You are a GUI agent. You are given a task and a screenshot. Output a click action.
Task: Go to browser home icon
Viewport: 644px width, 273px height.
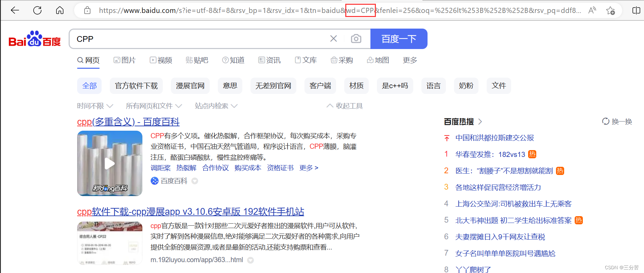click(60, 10)
